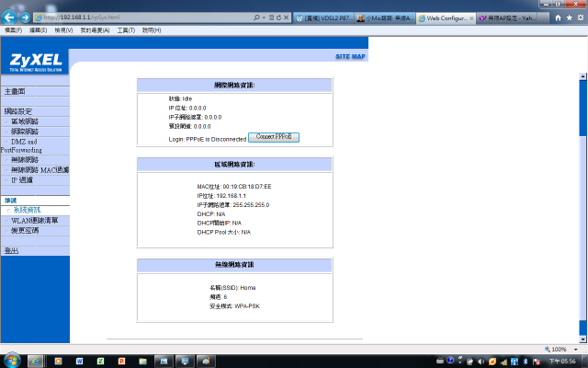Open browser Tools with the gear icon
588x368 pixels.
point(581,17)
